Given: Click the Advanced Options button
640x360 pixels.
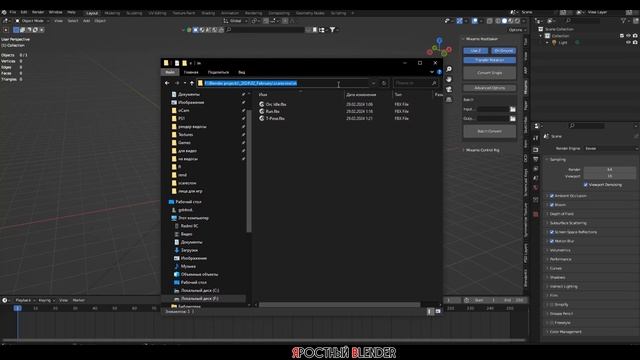Looking at the screenshot, I should (x=490, y=88).
